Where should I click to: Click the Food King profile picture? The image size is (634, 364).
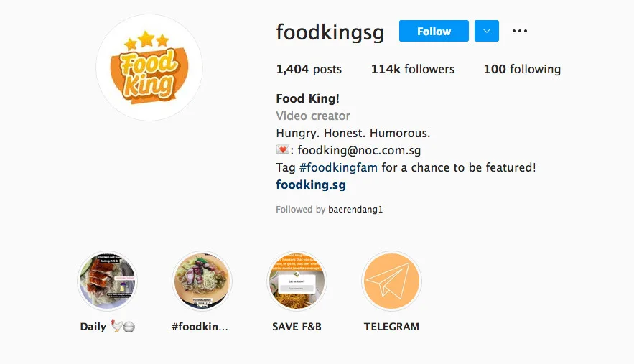coord(149,67)
